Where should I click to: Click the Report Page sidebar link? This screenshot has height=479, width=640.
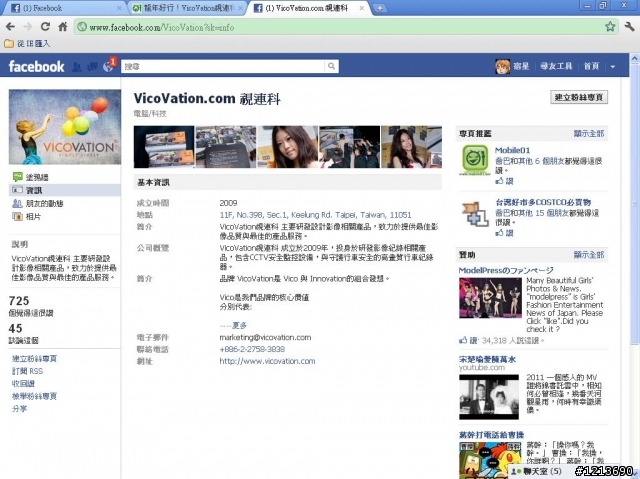tap(34, 396)
